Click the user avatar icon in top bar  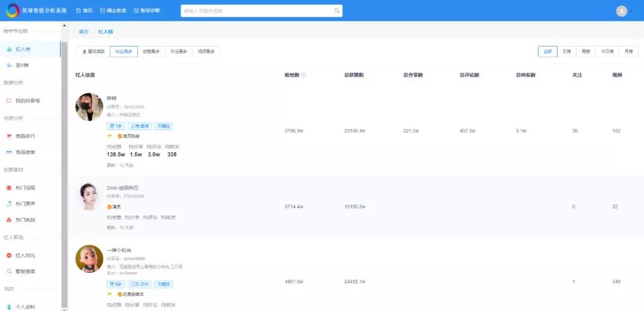[x=622, y=11]
